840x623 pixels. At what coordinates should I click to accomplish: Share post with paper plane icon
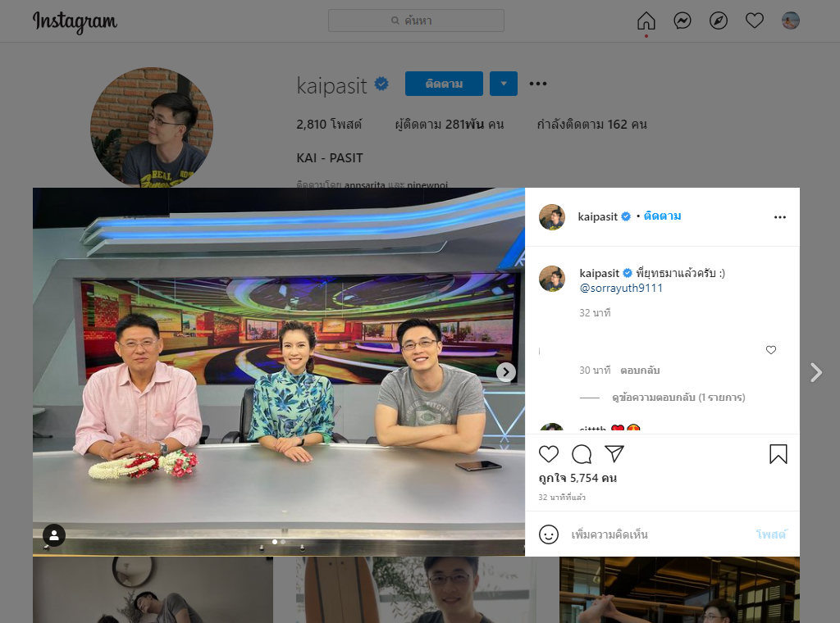coord(614,454)
